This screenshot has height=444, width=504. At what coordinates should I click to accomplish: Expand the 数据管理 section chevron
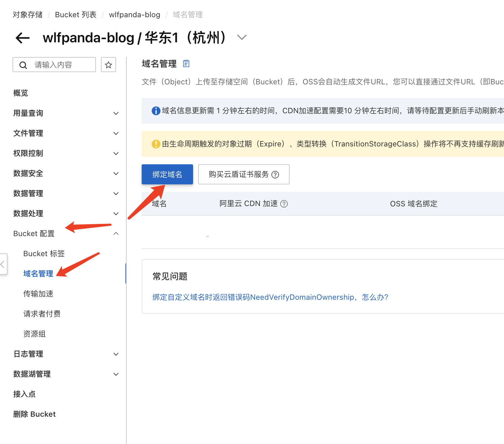coord(116,193)
